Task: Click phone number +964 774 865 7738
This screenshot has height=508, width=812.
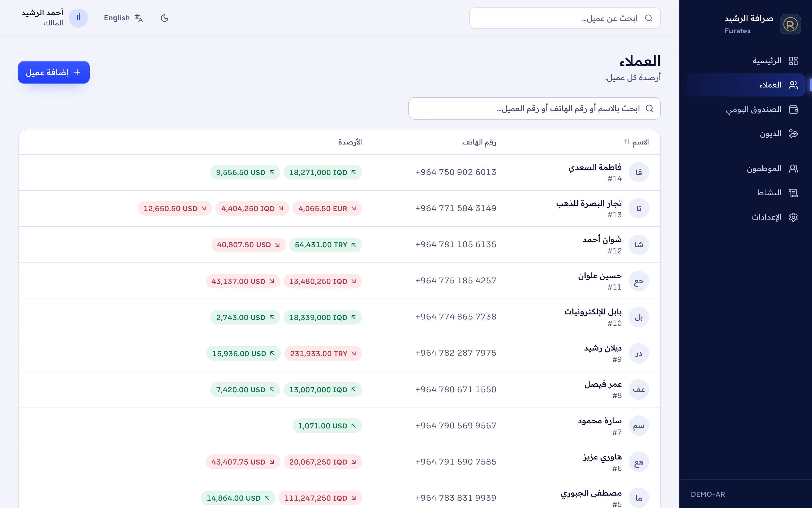Action: click(456, 317)
